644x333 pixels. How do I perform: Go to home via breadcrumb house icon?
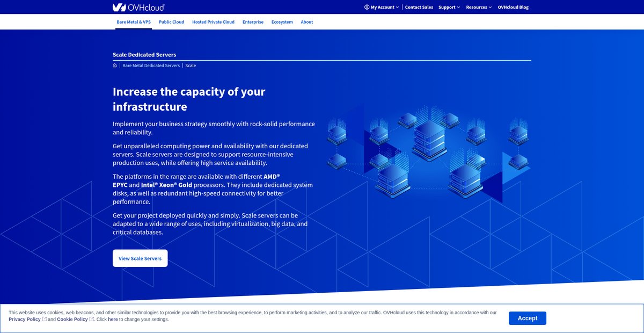tap(115, 66)
